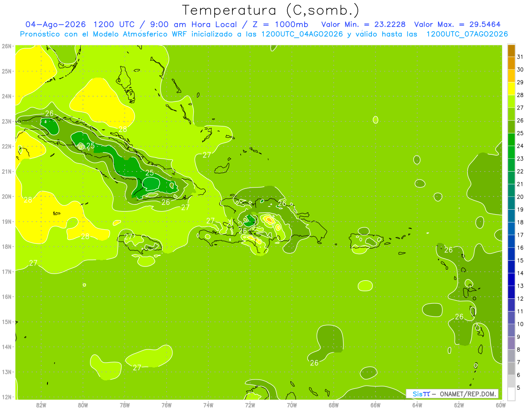The height and width of the screenshot is (411, 532).
Task: Click the 78W longitude axis label
Action: pyautogui.click(x=125, y=405)
